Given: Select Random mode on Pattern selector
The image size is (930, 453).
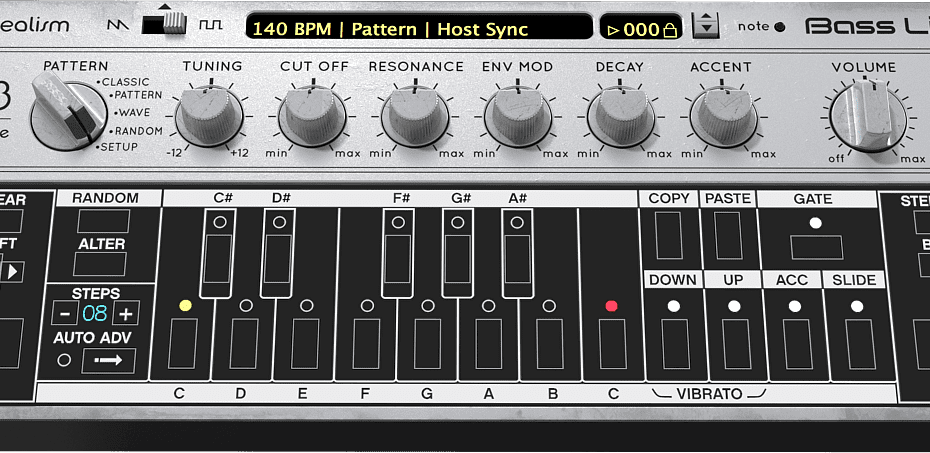Looking at the screenshot, I should [x=138, y=131].
